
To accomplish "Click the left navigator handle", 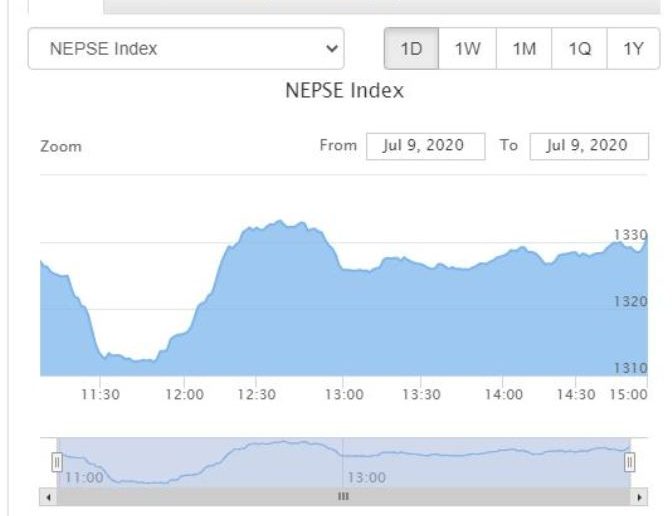I will click(x=57, y=462).
